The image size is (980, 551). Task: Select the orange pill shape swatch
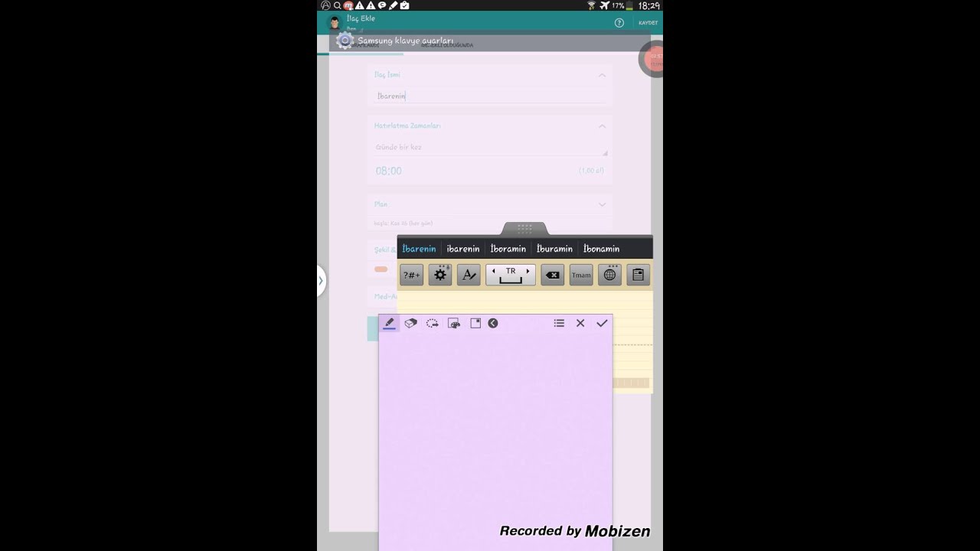[x=381, y=269]
